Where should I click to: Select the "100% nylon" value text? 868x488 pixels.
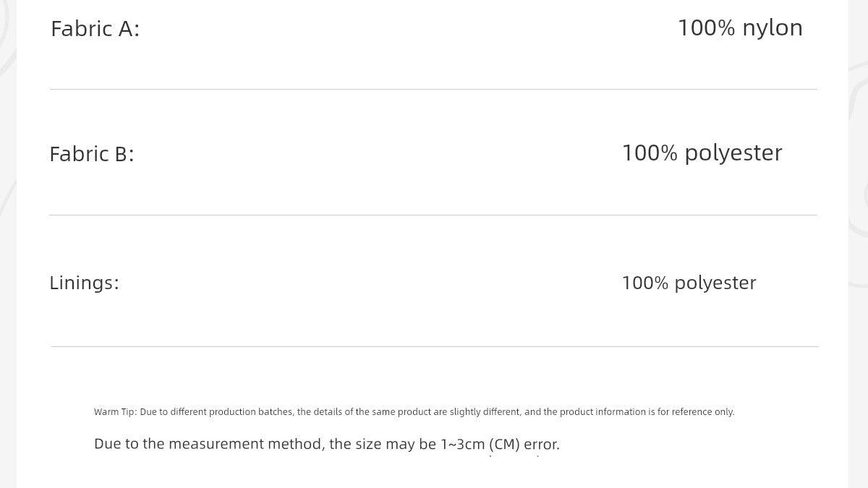739,28
